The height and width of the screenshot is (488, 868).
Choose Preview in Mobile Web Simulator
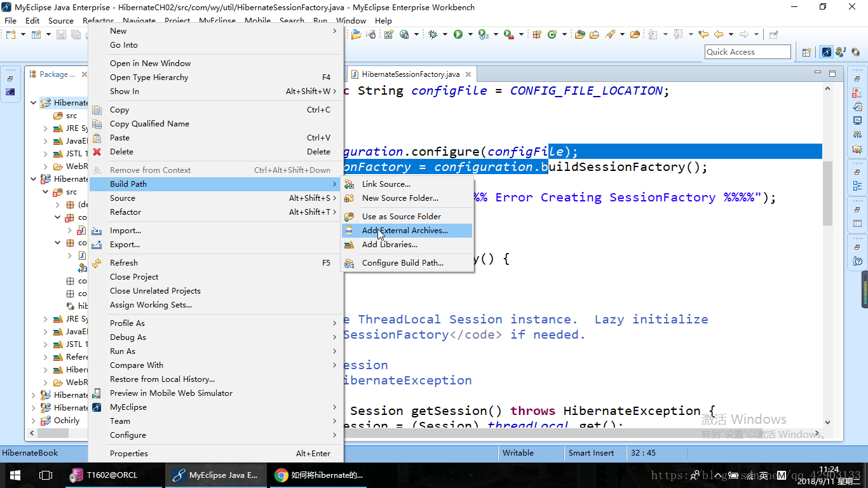(215, 393)
